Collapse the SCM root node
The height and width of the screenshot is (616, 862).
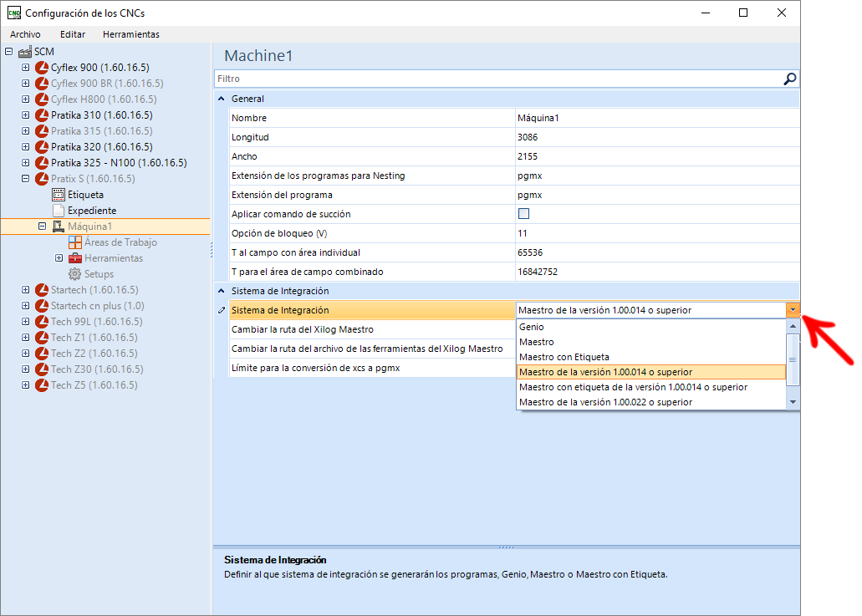point(9,52)
